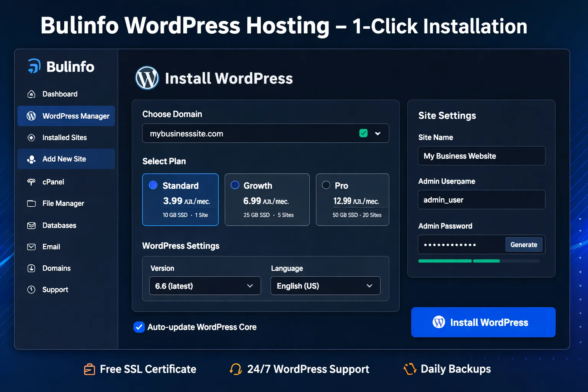This screenshot has height=392, width=588.
Task: Click the File Manager folder icon
Action: click(x=31, y=203)
